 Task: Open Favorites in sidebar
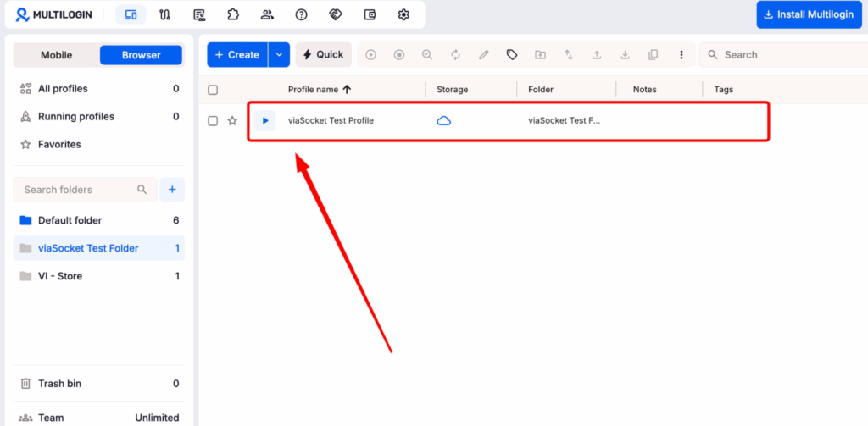(x=99, y=144)
